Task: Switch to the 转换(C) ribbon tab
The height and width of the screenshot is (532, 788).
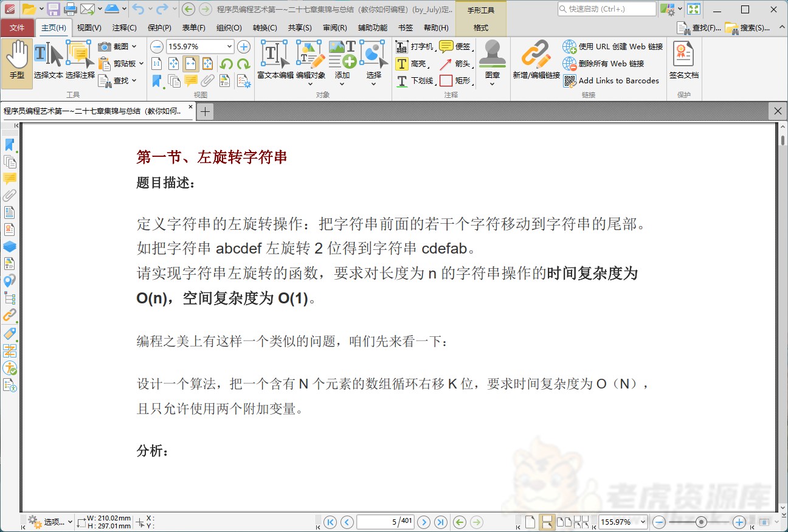Action: pos(265,28)
